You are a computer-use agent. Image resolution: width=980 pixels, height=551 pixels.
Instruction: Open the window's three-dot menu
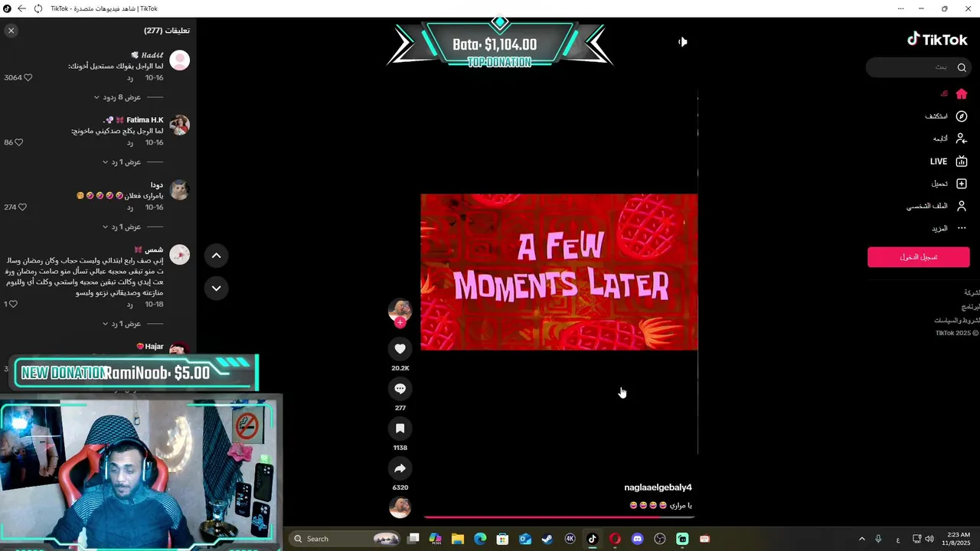tap(900, 8)
